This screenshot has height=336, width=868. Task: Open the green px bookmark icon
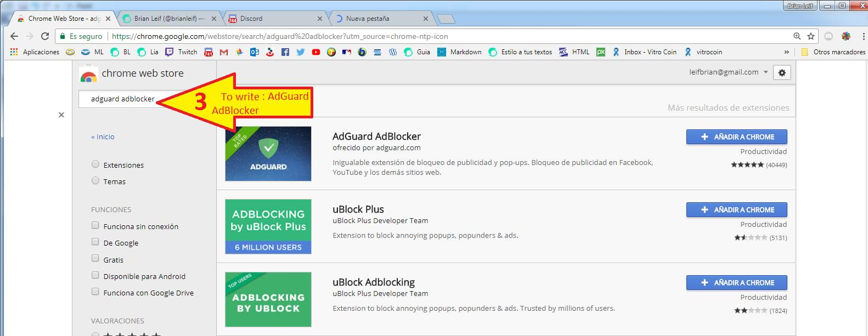tap(601, 52)
